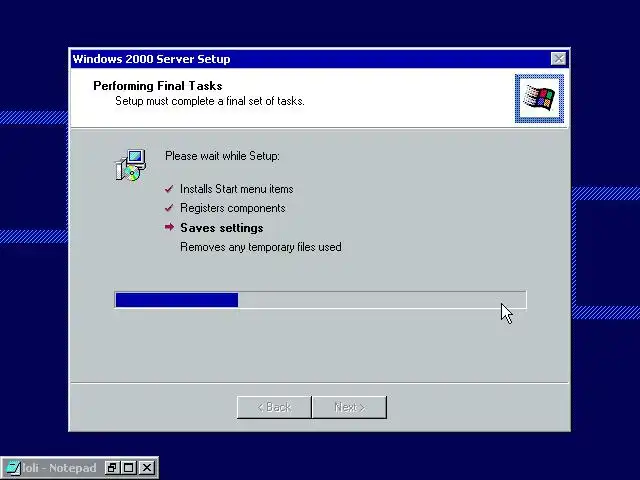Close the Windows 2000 Server Setup dialog

[558, 59]
